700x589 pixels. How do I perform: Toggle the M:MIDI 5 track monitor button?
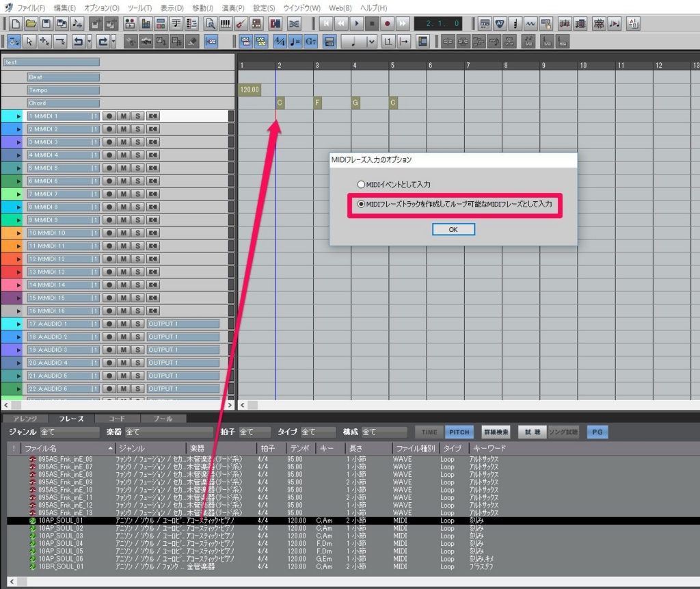[153, 168]
